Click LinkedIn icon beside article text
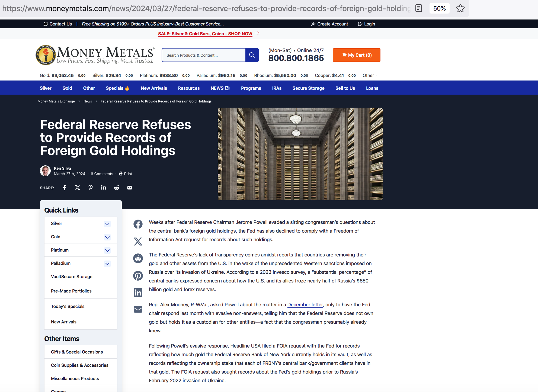Screen dimensions: 538x392 138,293
